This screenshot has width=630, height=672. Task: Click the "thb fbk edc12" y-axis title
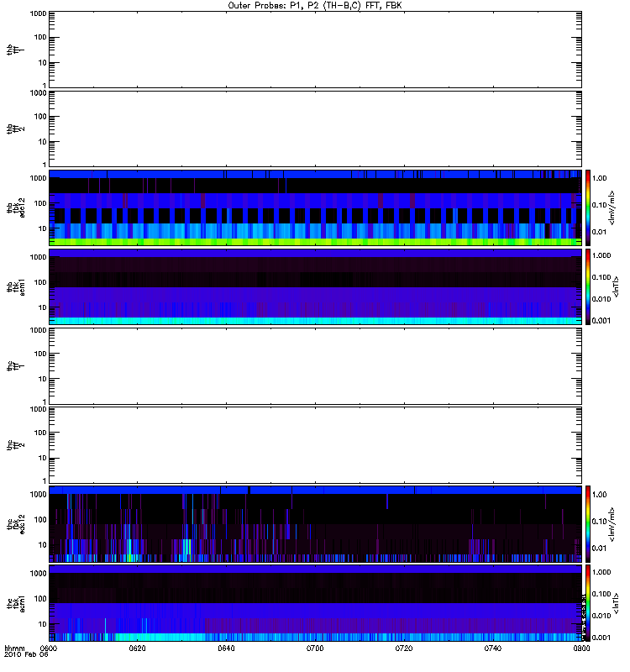pos(16,207)
